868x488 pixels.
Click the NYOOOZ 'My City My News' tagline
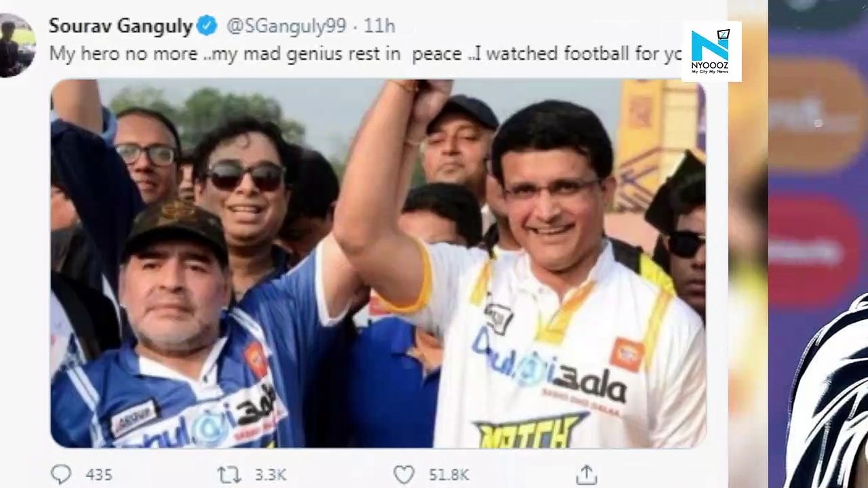(711, 73)
